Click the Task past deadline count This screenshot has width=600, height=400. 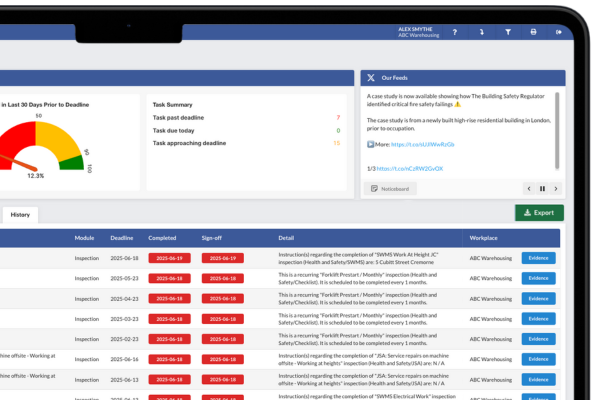337,117
